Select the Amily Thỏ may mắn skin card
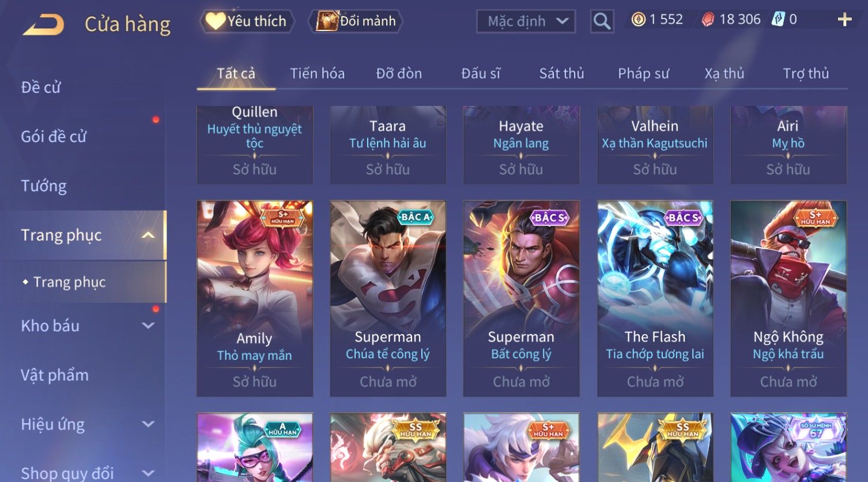868x482 pixels. point(255,298)
